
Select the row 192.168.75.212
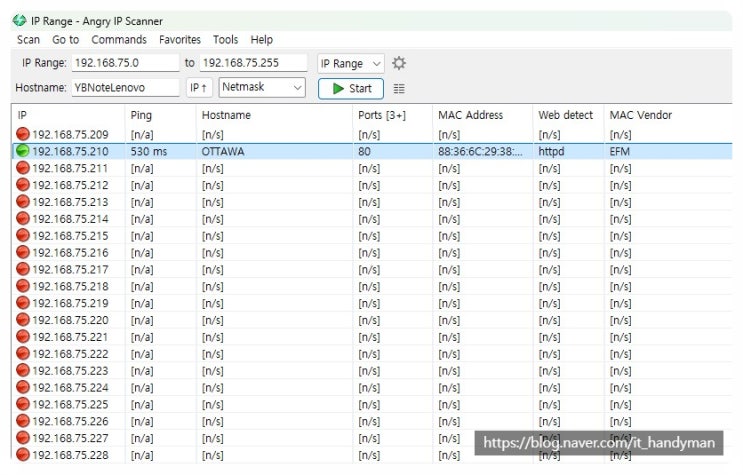coord(372,185)
